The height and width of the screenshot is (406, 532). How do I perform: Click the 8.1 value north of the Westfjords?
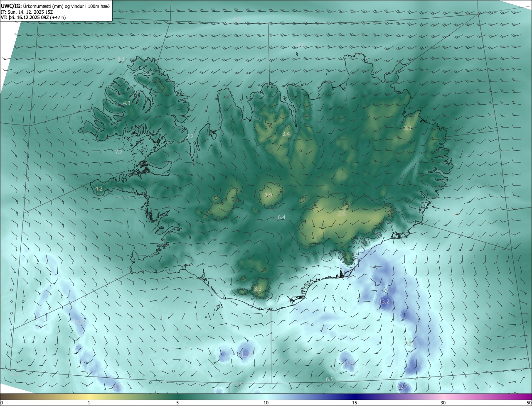point(121,59)
